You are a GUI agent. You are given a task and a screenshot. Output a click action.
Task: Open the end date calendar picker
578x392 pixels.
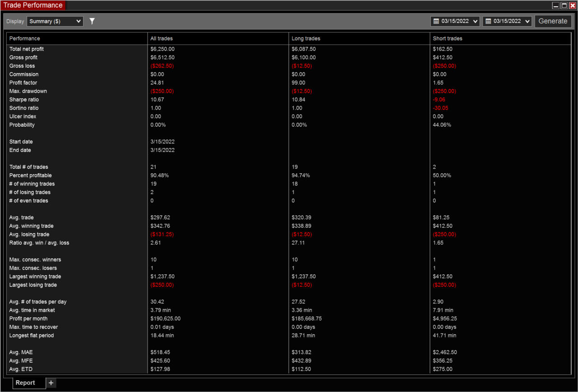[488, 21]
